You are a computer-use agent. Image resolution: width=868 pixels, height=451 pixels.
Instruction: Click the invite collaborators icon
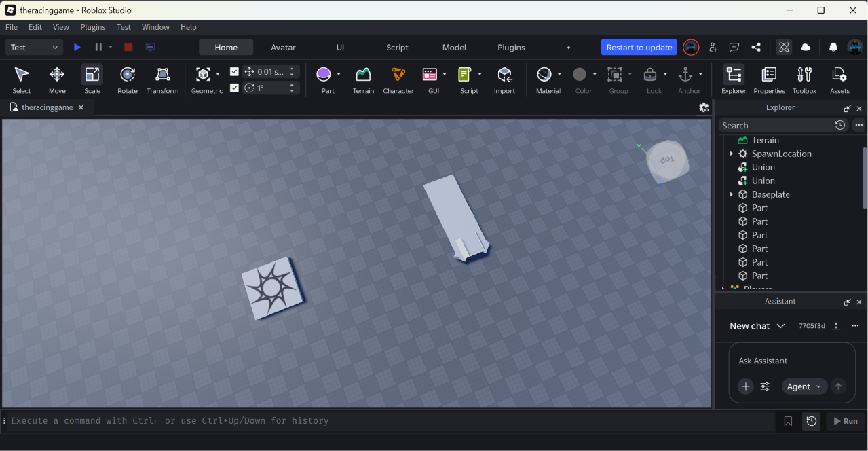point(713,48)
